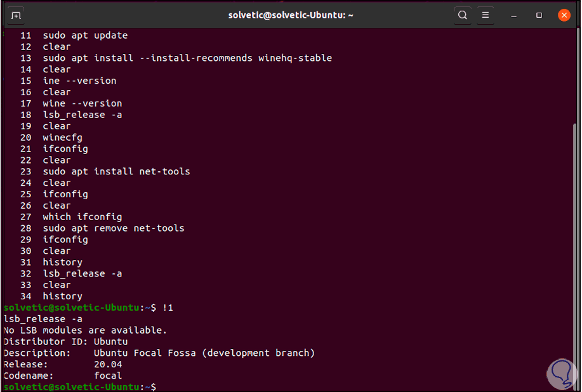Click history entry 28 remove net-tools

[x=113, y=228]
